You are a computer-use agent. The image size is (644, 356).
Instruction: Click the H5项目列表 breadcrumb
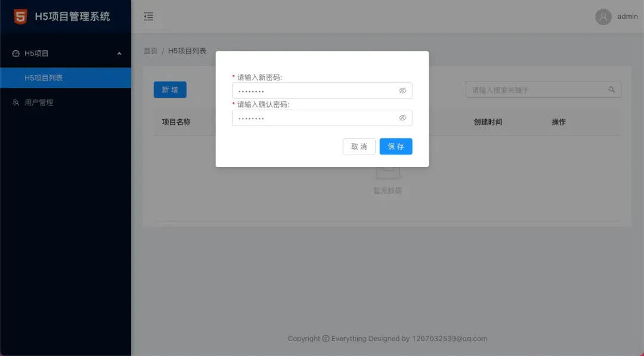pos(187,51)
